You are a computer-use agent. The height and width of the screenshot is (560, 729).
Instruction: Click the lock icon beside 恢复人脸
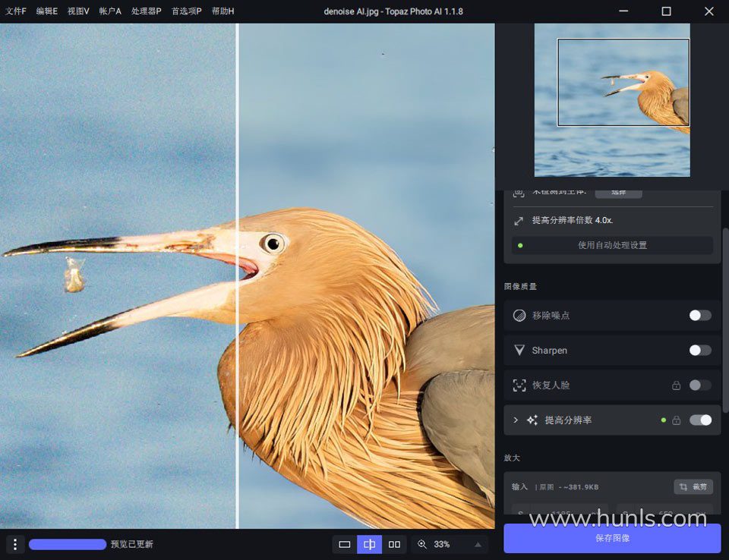[677, 385]
